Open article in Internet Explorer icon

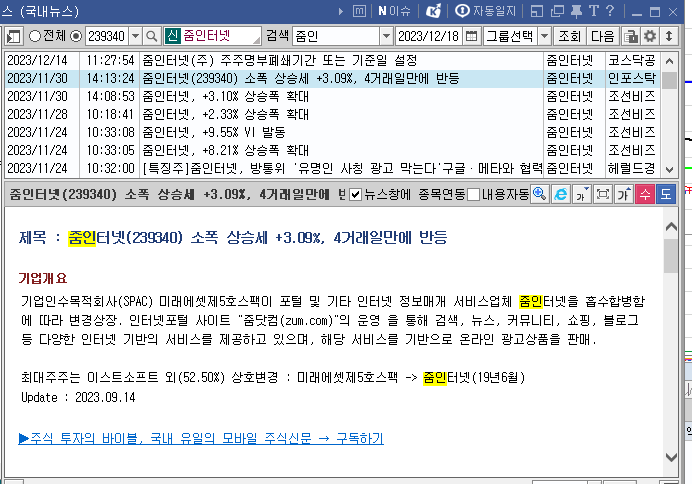[561, 194]
